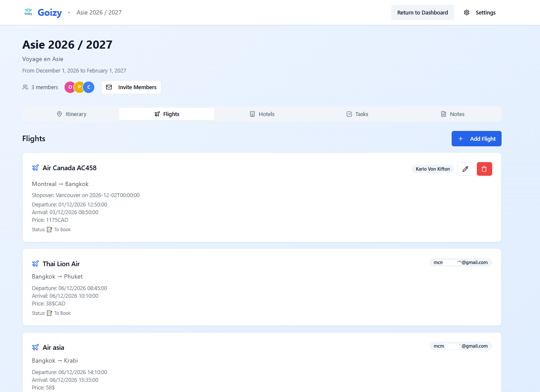This screenshot has height=392, width=540.
Task: Click Arrival 03/12/2026 08:50:00 text
Action: pos(65,212)
